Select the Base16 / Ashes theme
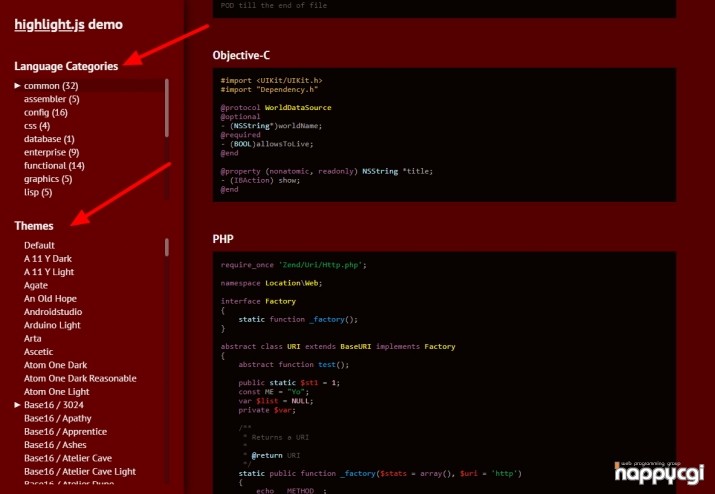The image size is (715, 494). point(55,445)
